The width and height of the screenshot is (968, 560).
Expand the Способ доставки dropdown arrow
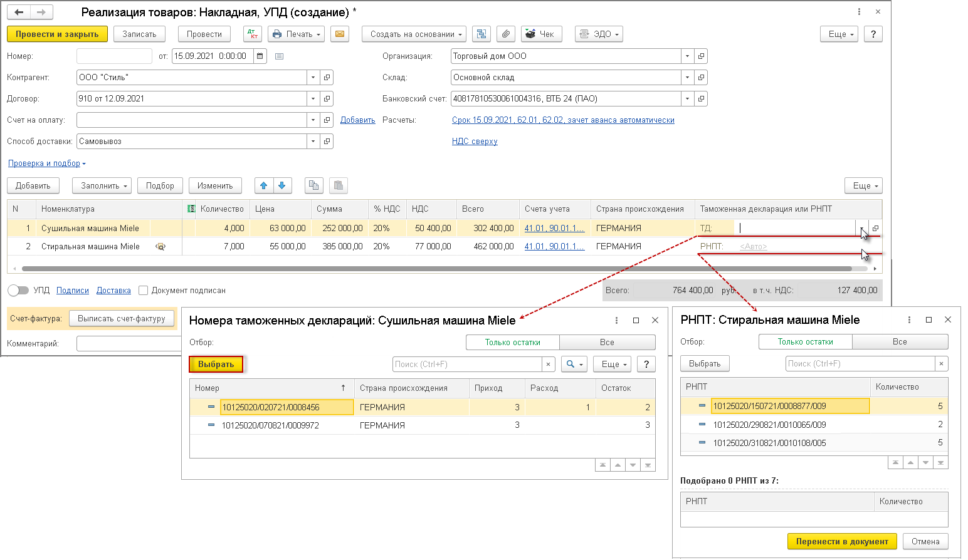tap(313, 141)
